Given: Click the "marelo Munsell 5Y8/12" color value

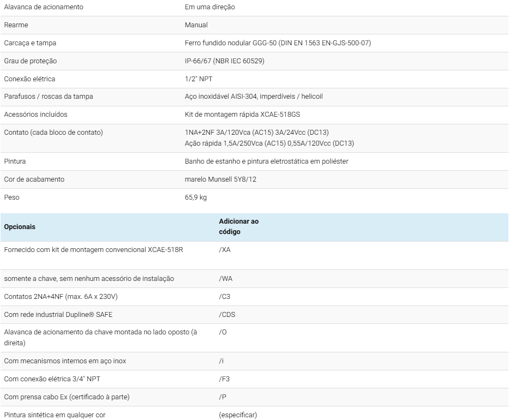Looking at the screenshot, I should click(220, 179).
